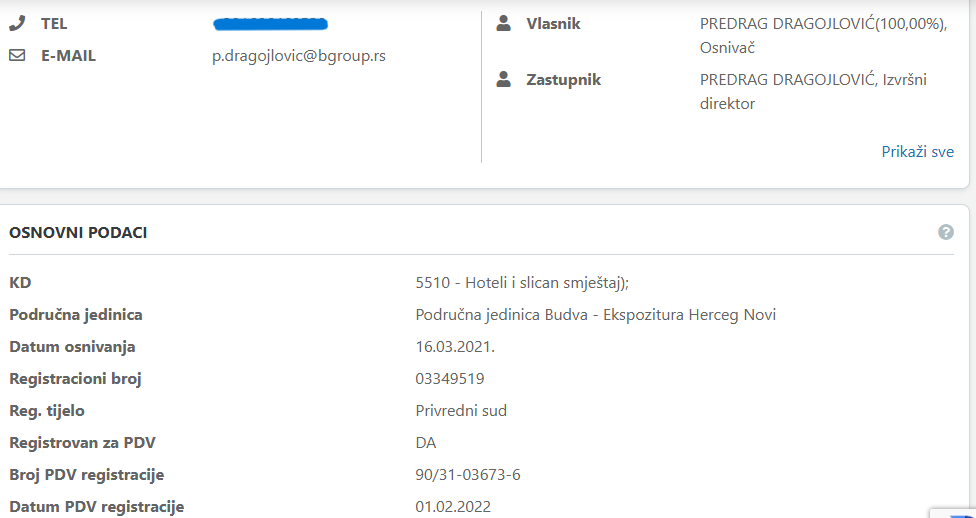Select the DA value for PDV registration
Image resolution: width=976 pixels, height=518 pixels.
pyautogui.click(x=426, y=443)
